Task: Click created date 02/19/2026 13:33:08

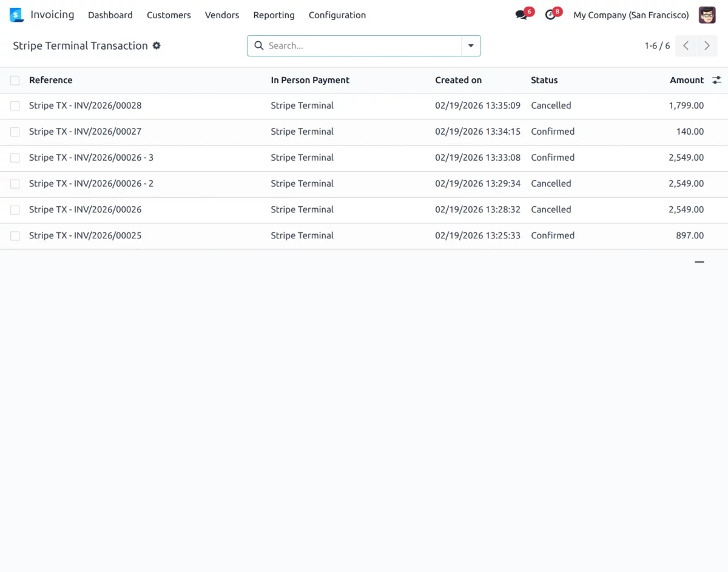Action: [477, 158]
